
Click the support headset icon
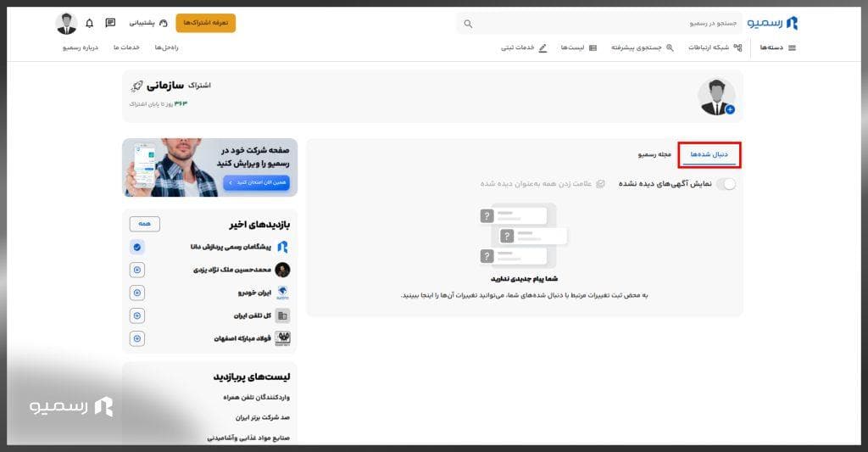[164, 23]
